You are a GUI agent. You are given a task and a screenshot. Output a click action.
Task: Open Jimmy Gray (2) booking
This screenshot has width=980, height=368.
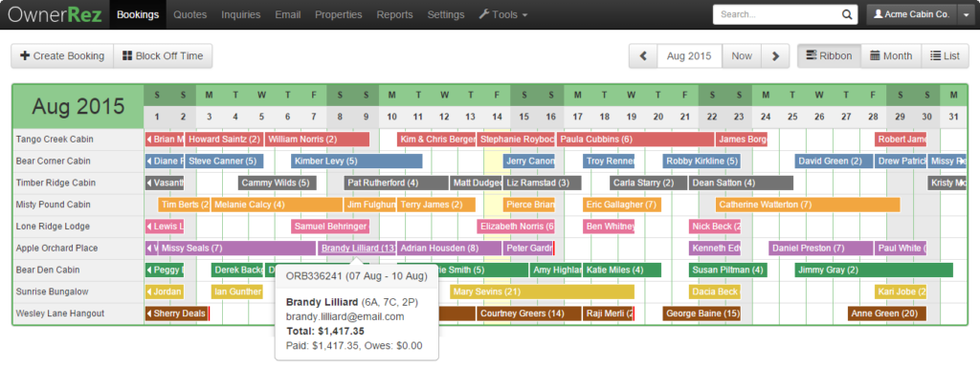[874, 271]
